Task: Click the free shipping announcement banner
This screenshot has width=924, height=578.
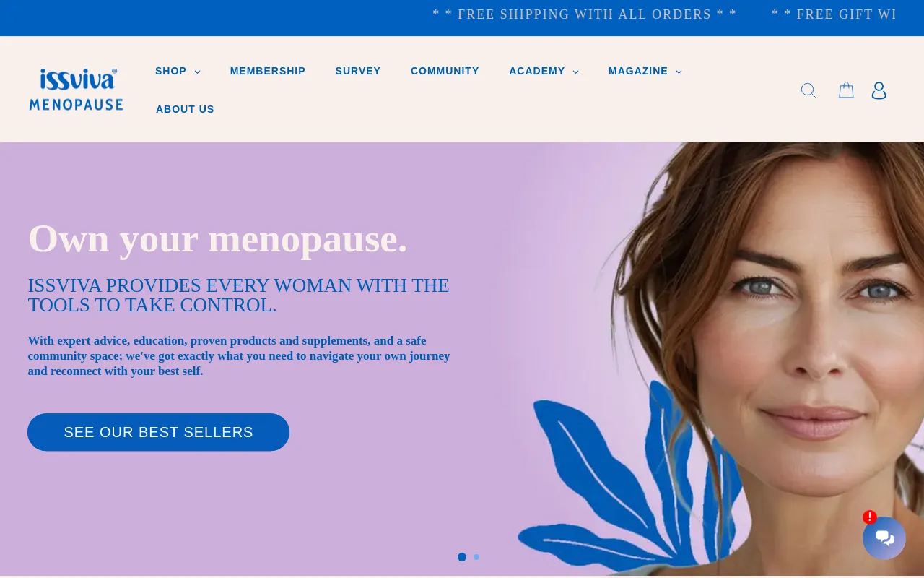Action: pyautogui.click(x=585, y=14)
